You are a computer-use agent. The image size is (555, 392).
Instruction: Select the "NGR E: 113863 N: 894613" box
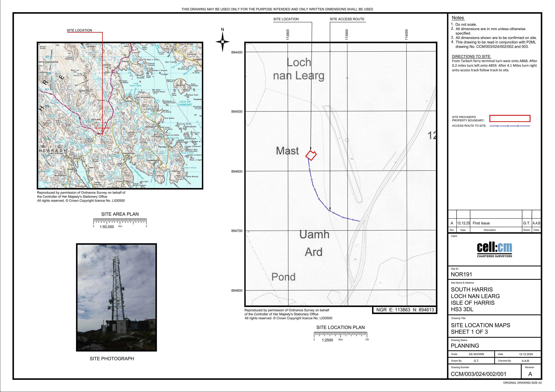(405, 310)
